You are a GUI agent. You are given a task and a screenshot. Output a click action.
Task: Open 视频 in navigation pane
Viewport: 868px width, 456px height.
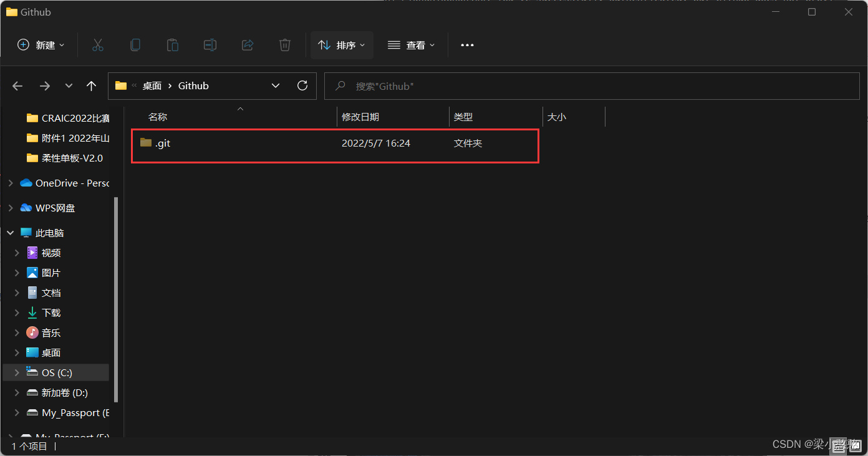pos(44,253)
